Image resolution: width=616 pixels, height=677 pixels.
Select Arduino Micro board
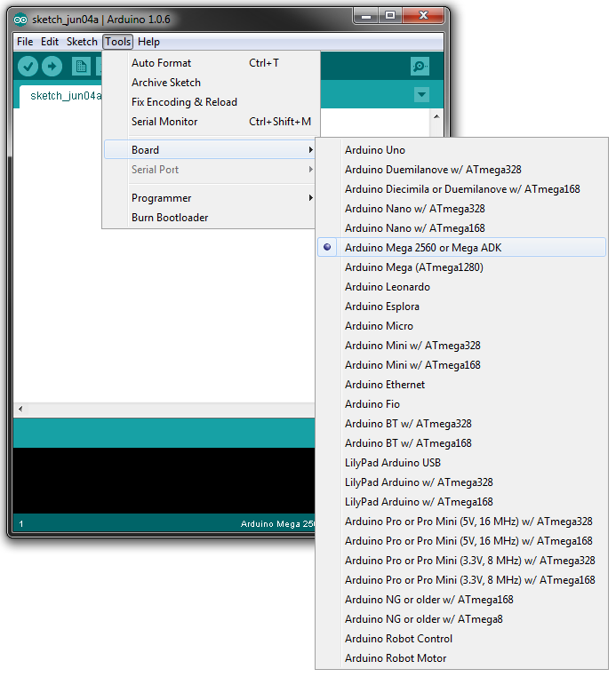click(461, 326)
